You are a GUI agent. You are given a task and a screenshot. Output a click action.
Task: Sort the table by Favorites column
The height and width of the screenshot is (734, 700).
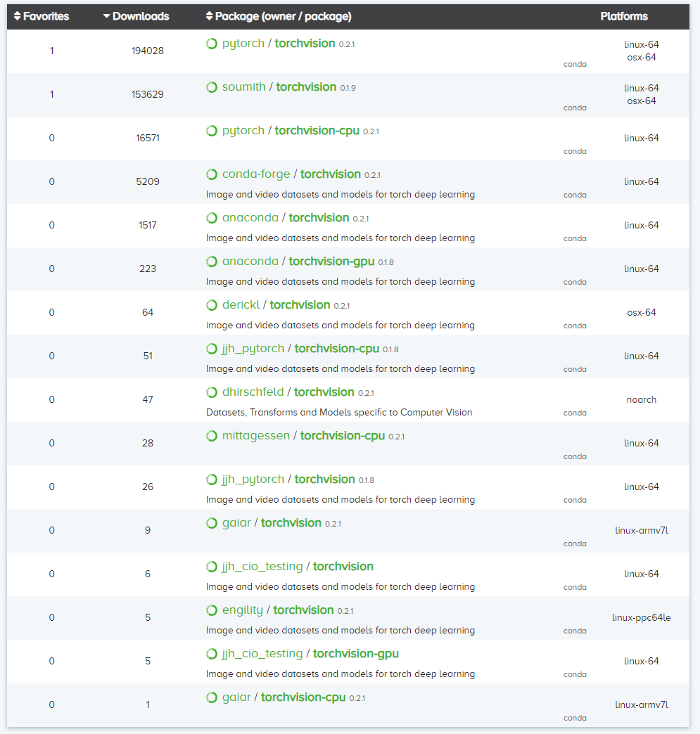(x=42, y=16)
